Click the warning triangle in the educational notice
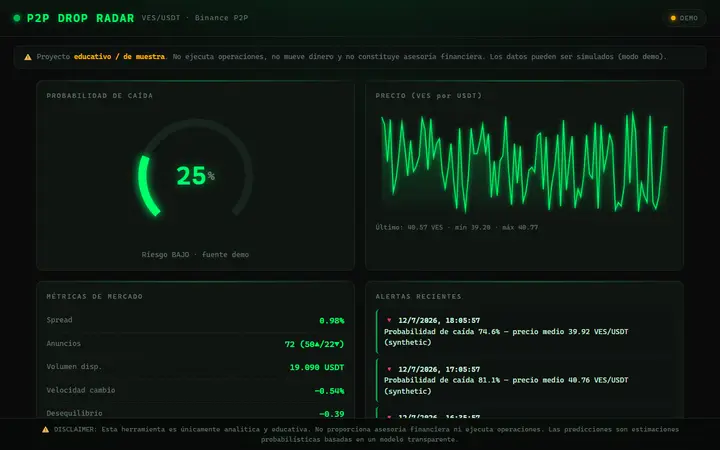This screenshot has height=450, width=720. pos(28,57)
